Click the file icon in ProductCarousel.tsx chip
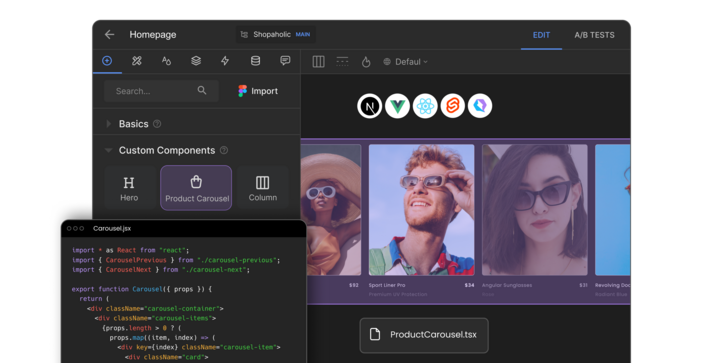Screen dimensions: 705x363 (375, 334)
